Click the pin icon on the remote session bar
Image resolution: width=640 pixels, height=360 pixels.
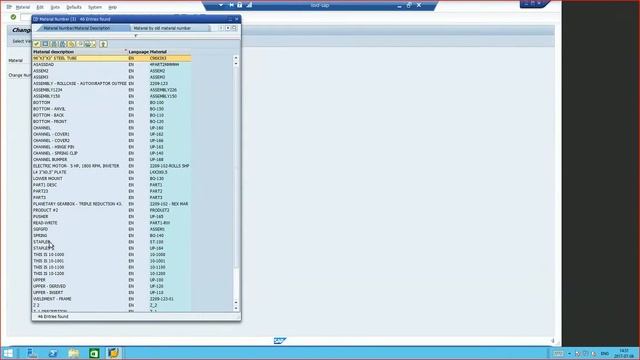(231, 5)
